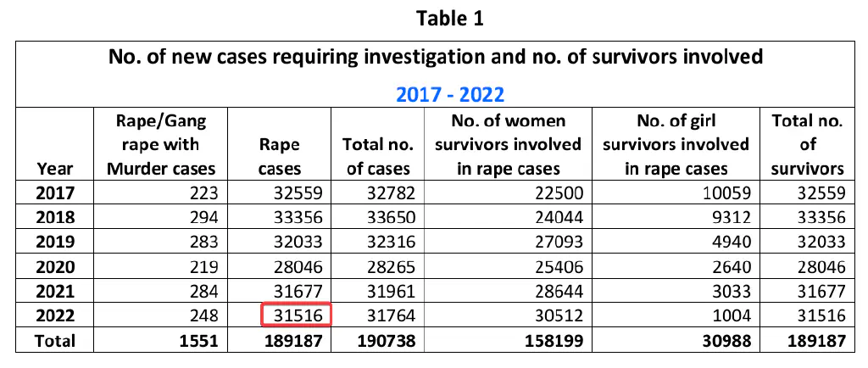Select the "Total" row label
868x368 pixels.
click(x=55, y=341)
